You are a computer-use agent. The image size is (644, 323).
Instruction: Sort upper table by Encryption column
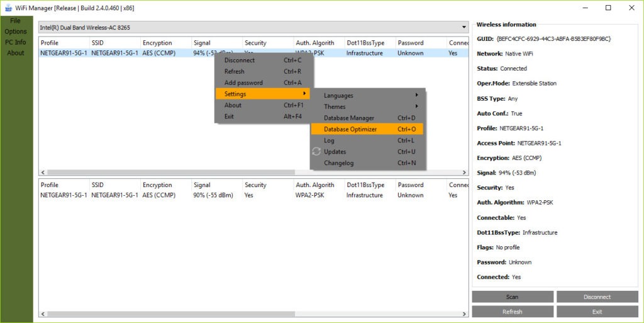[166, 43]
